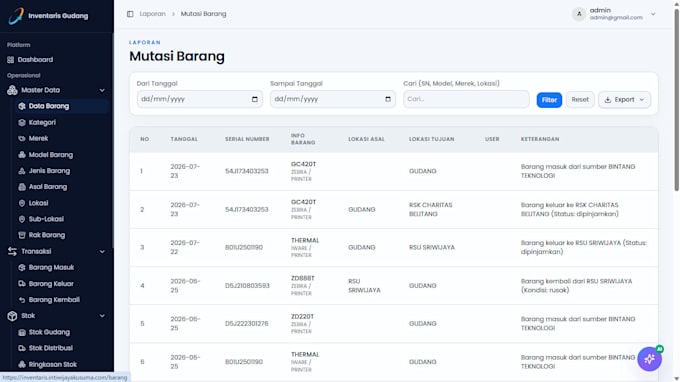Click the Barang Keluar truck icon
Viewport: 680px width, 382px height.
click(x=22, y=284)
